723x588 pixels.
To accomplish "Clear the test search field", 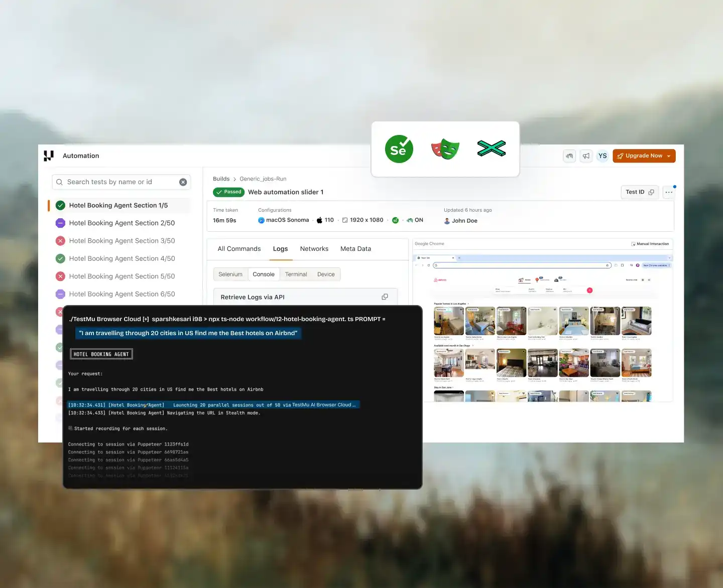I will click(x=183, y=182).
